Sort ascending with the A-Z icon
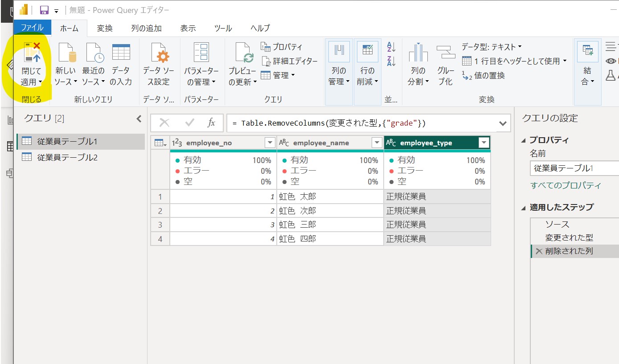 click(x=391, y=46)
